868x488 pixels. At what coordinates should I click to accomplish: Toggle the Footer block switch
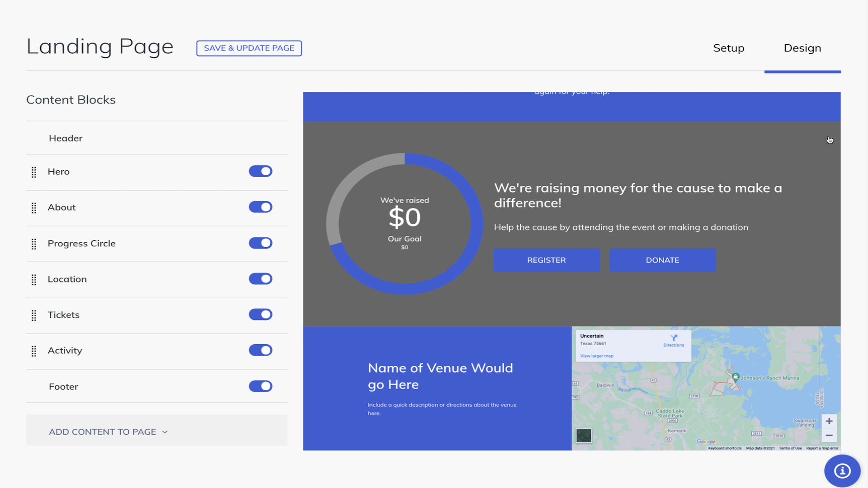click(x=260, y=386)
